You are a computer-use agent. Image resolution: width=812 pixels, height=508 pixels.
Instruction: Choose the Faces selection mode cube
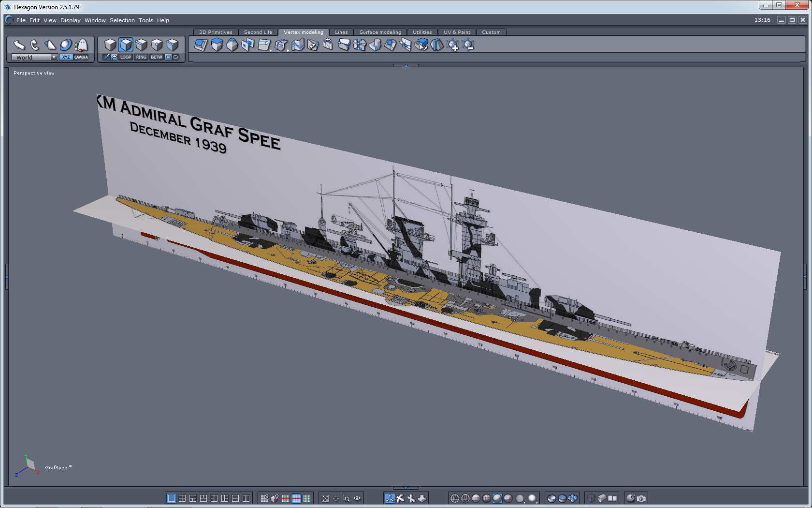[x=126, y=45]
